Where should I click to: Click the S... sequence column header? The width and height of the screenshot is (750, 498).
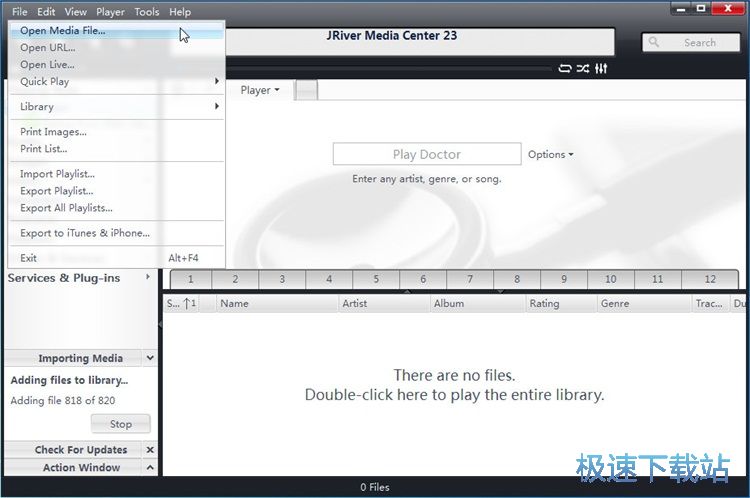(x=181, y=303)
